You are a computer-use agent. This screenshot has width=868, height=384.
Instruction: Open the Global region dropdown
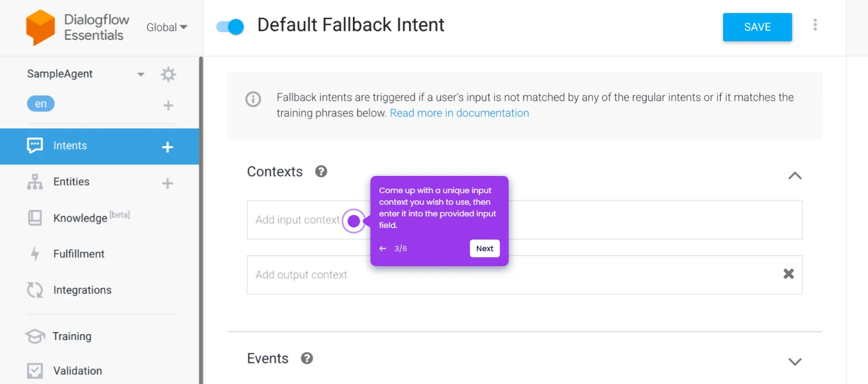tap(167, 27)
